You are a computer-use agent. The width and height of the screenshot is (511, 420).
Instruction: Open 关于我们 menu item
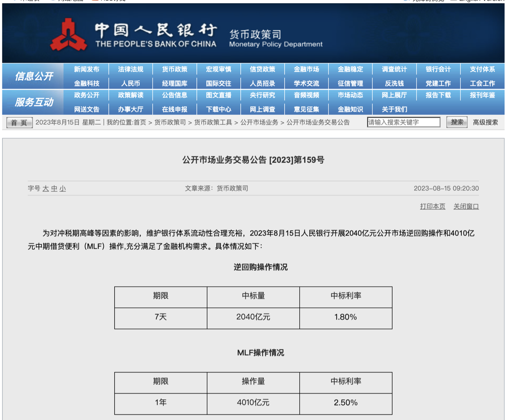394,109
